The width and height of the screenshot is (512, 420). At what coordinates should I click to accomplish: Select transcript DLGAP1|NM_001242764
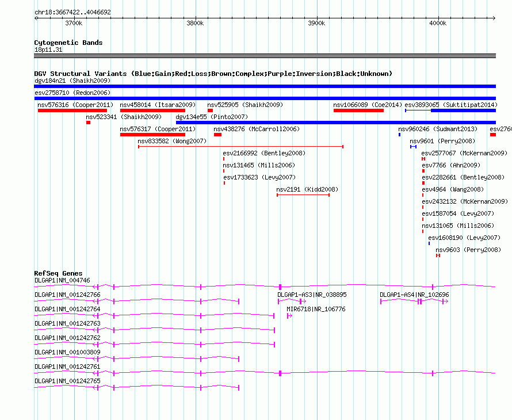tap(67, 310)
